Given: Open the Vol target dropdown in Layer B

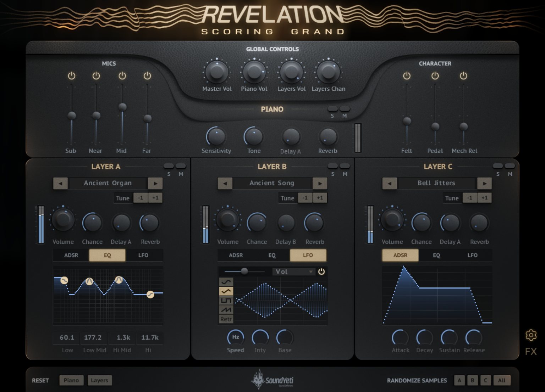Looking at the screenshot, I should click(x=293, y=271).
